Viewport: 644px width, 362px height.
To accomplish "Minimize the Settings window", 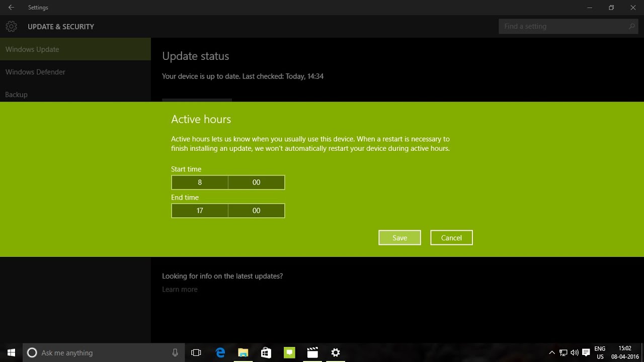I will (589, 8).
